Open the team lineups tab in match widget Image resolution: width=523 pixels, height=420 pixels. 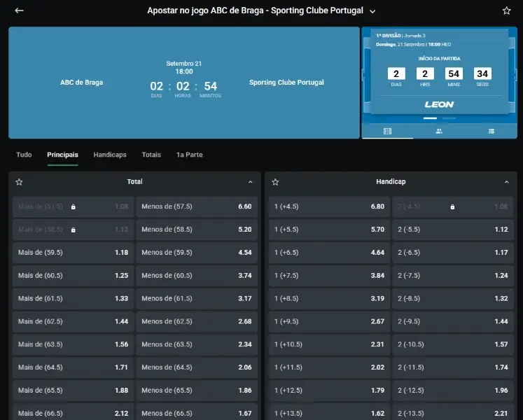point(439,131)
